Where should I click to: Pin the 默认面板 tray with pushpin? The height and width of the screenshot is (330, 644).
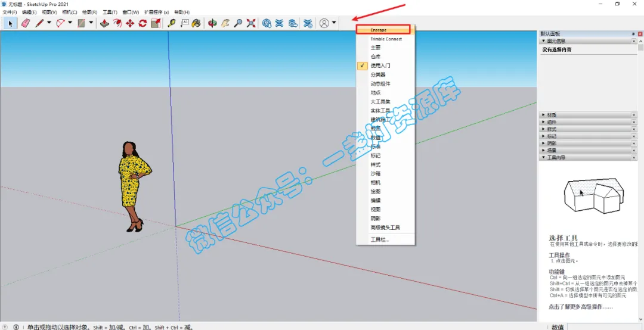633,34
